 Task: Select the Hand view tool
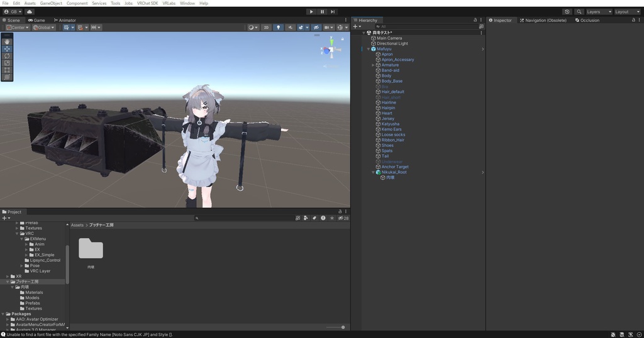7,41
